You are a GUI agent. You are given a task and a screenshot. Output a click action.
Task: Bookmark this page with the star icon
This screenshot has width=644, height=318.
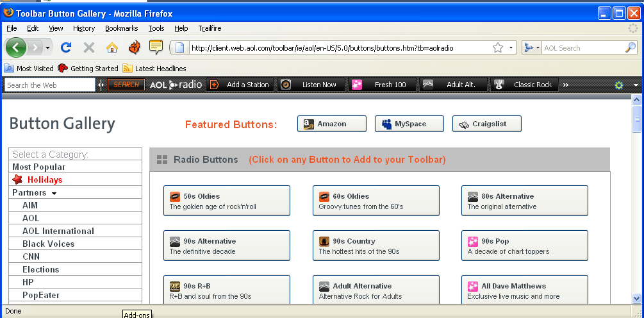pos(498,47)
